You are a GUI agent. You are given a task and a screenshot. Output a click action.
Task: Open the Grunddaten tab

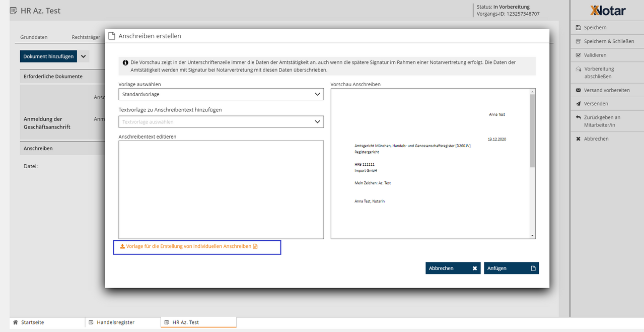34,37
